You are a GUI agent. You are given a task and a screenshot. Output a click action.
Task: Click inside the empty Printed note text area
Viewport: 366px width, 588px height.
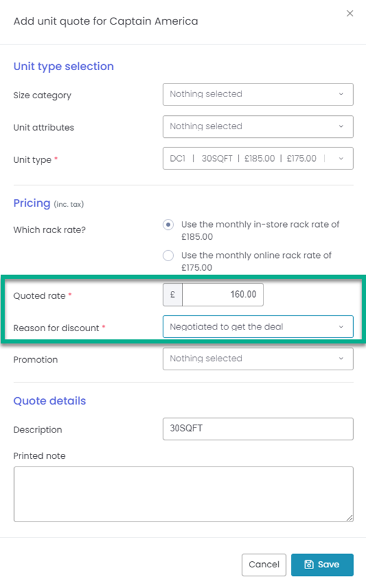[x=183, y=494]
